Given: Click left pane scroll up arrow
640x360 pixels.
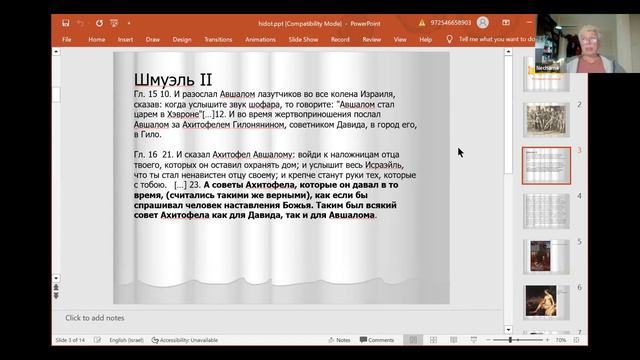Looking at the screenshot, I should point(56,52).
